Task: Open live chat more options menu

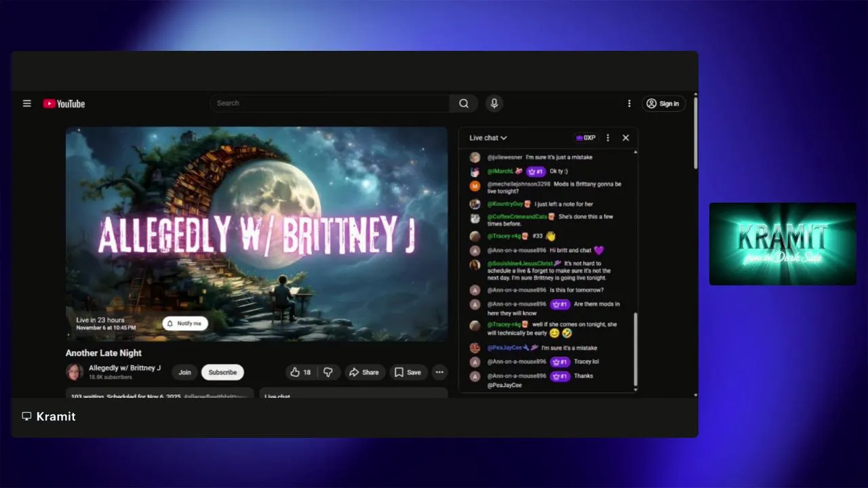Action: 608,138
